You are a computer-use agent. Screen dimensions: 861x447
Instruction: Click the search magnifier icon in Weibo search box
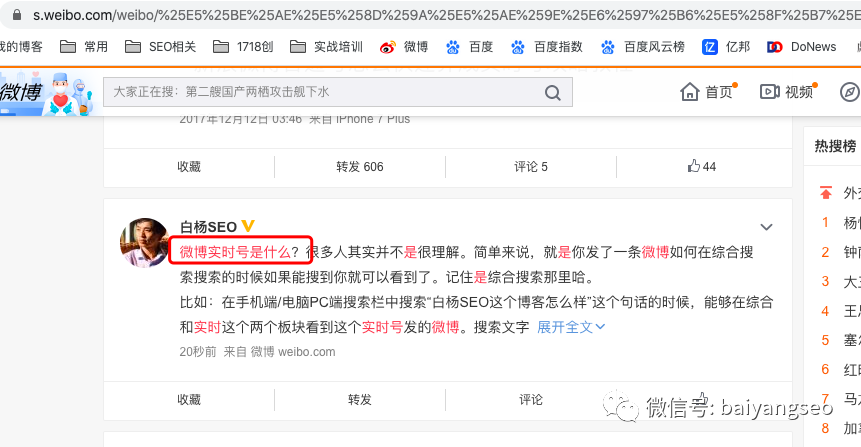pos(552,93)
